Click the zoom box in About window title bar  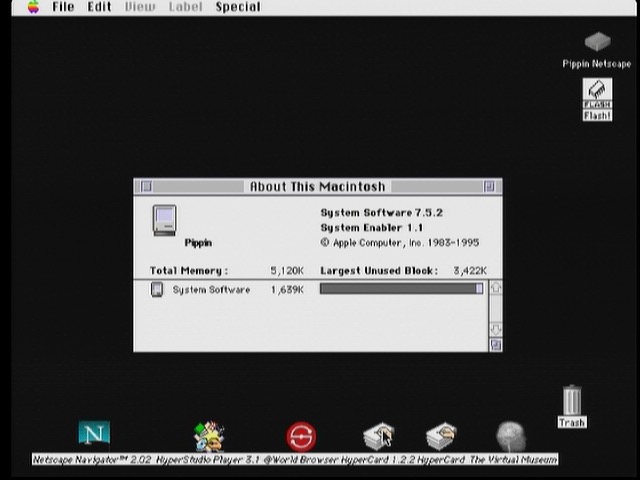tap(489, 187)
